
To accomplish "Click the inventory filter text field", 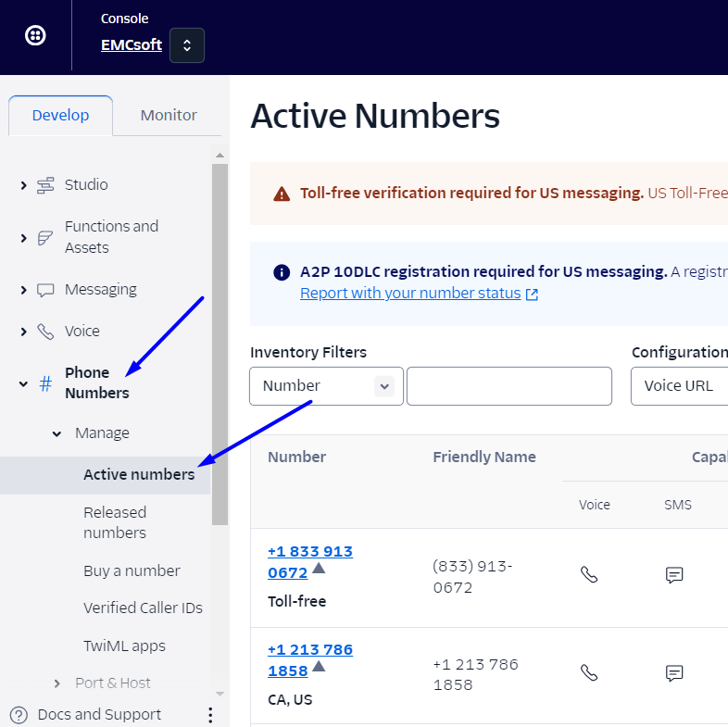I will tap(508, 386).
